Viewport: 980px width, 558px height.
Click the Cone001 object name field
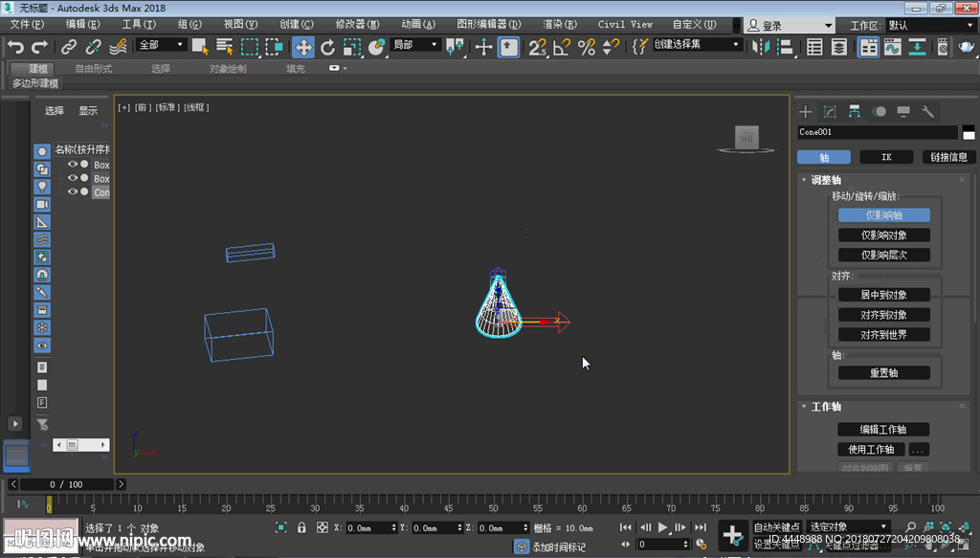(x=878, y=132)
